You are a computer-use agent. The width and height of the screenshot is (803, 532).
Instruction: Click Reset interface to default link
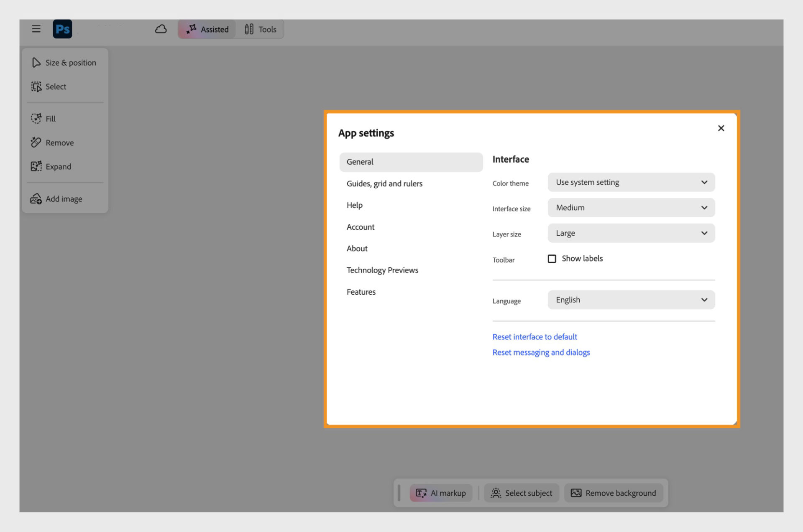[x=534, y=337]
